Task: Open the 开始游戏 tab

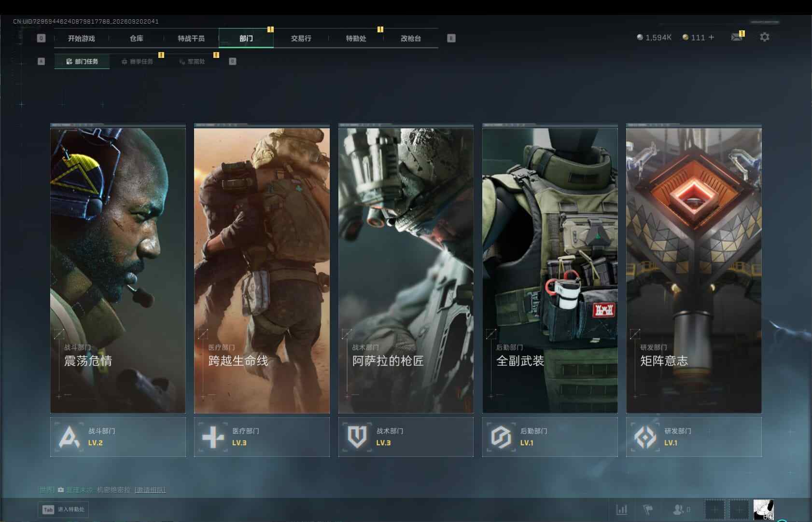Action: (82, 38)
